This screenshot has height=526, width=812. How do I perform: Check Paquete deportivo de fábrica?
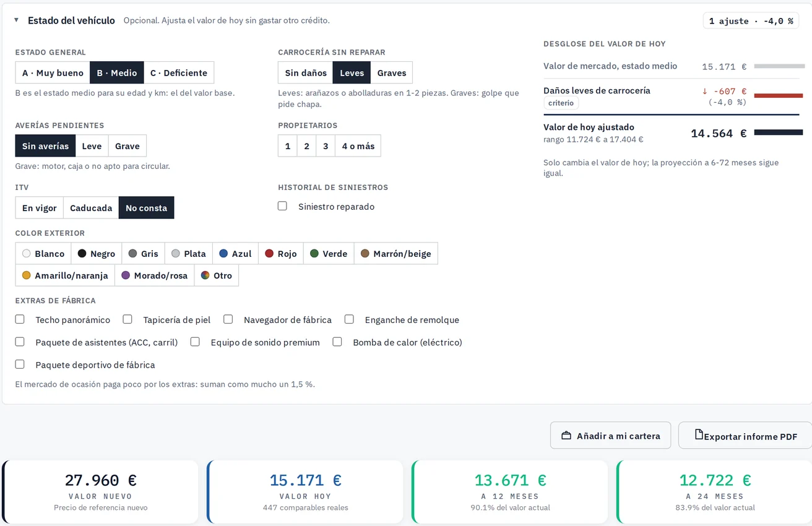20,364
